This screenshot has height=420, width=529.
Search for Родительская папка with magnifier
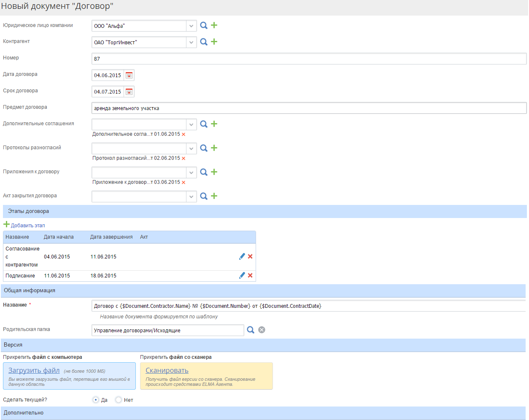[251, 330]
